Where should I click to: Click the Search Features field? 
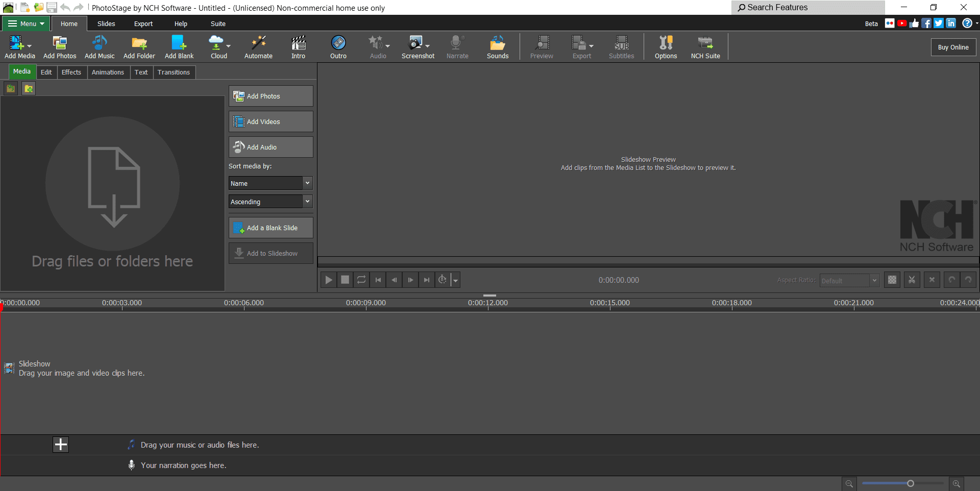[809, 7]
